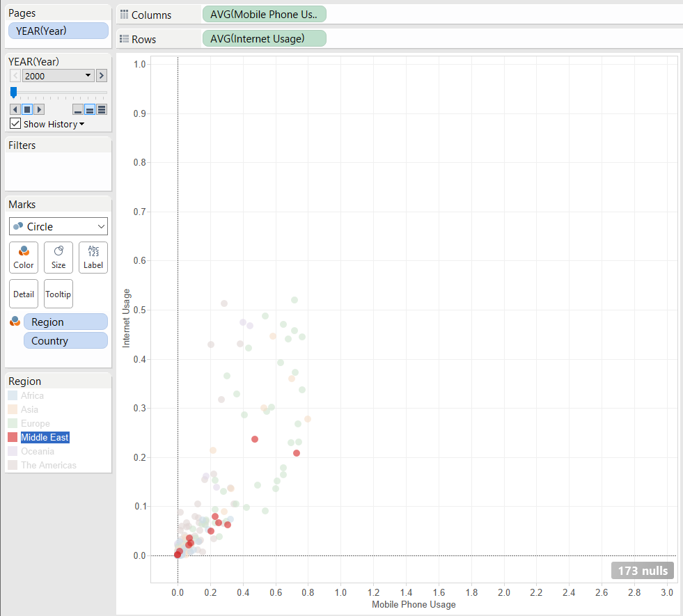Screen dimensions: 683x616
Task: Open the Color marks card
Action: tap(24, 258)
